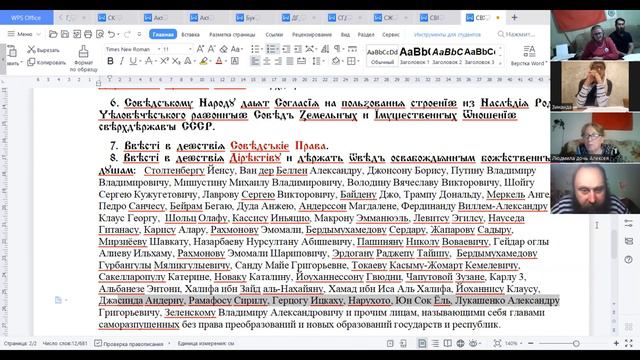Click the show paragraph marks icon
Image resolution: width=640 pixels, height=360 pixels.
[x=337, y=49]
